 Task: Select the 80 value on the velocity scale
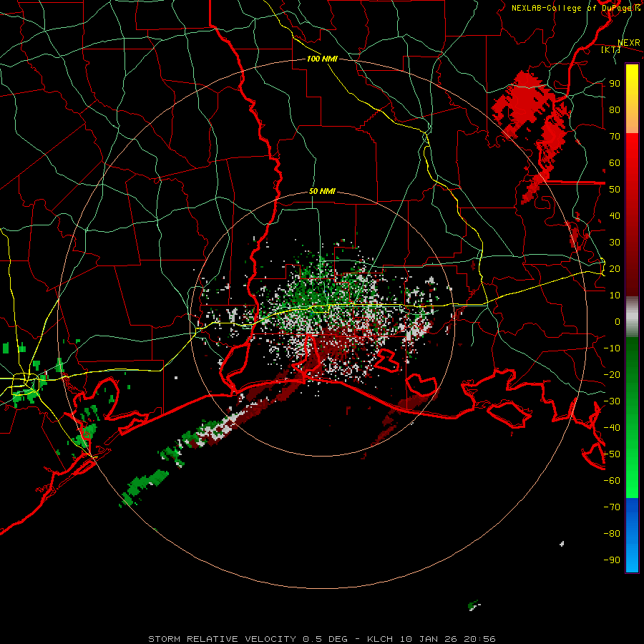click(x=615, y=109)
